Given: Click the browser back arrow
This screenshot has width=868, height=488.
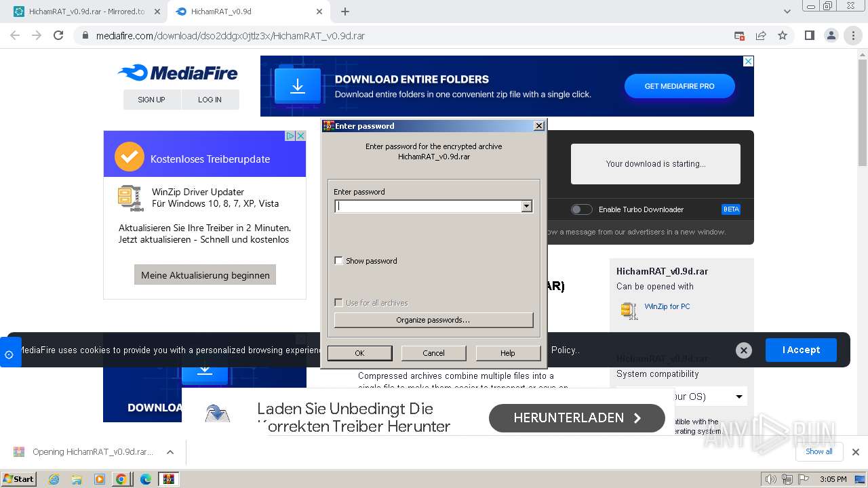Looking at the screenshot, I should pos(15,36).
